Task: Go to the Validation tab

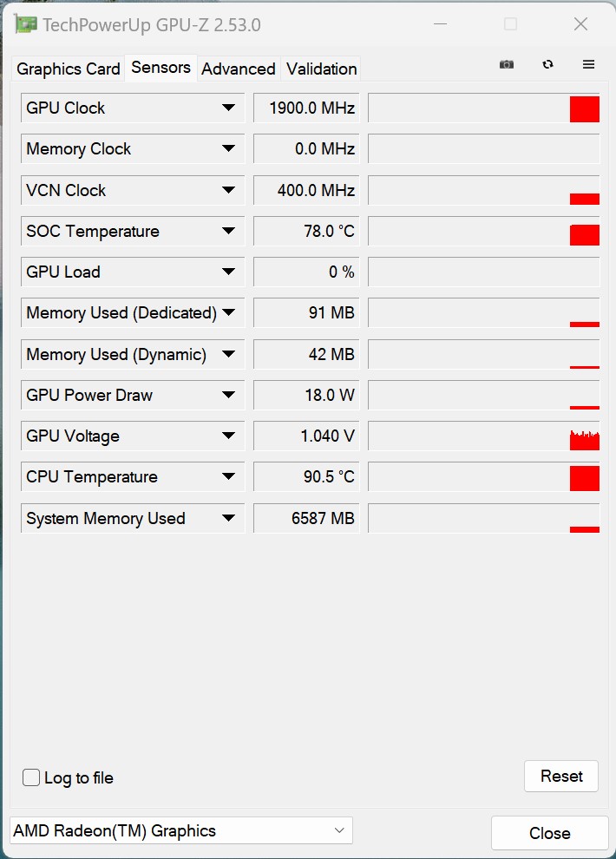Action: (321, 69)
